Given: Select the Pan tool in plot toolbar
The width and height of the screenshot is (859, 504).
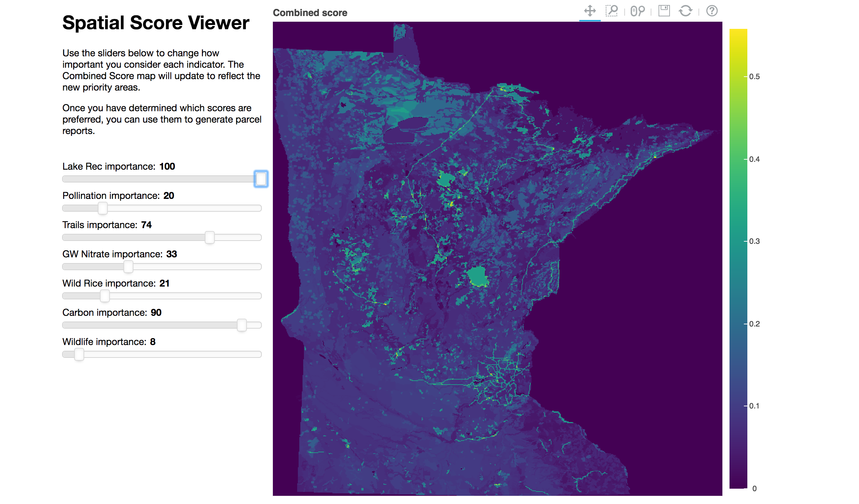Looking at the screenshot, I should click(590, 11).
